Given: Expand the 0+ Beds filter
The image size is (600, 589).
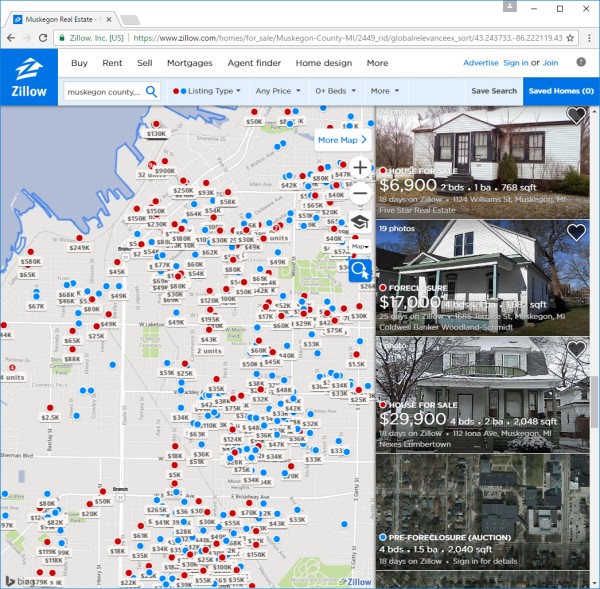Looking at the screenshot, I should click(x=336, y=91).
